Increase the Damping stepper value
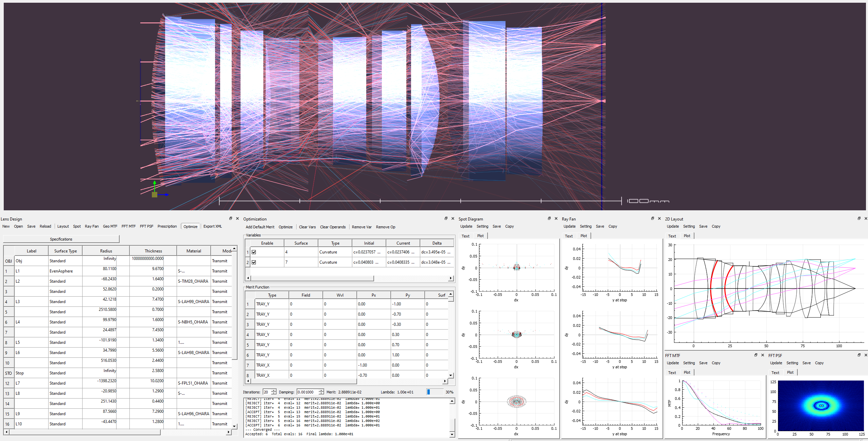868x441 pixels. point(321,390)
